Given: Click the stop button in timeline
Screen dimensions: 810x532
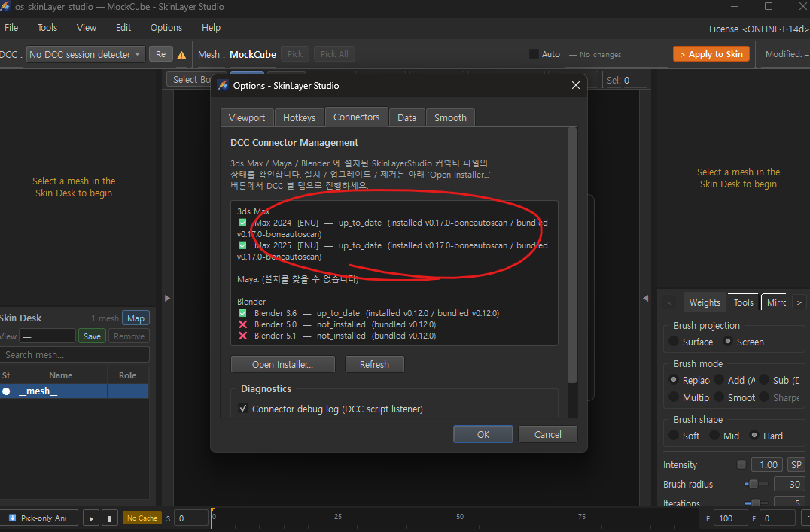Looking at the screenshot, I should point(109,518).
